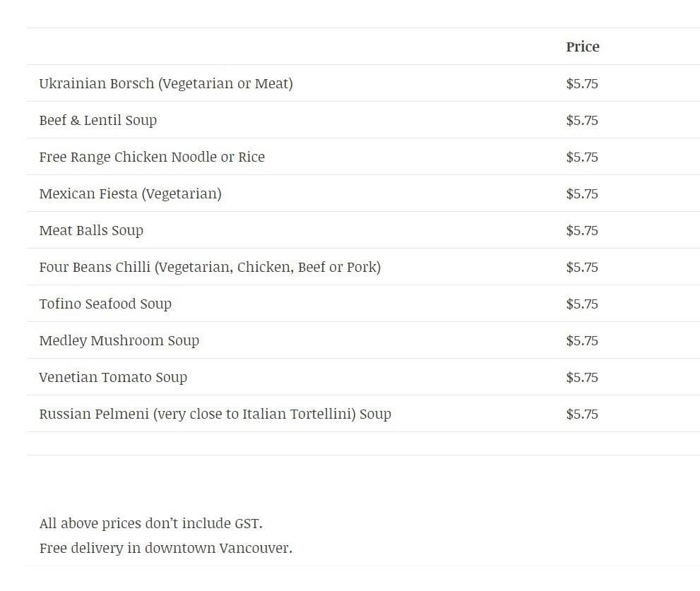Image resolution: width=700 pixels, height=591 pixels.
Task: Click the Price column header
Action: pos(582,47)
